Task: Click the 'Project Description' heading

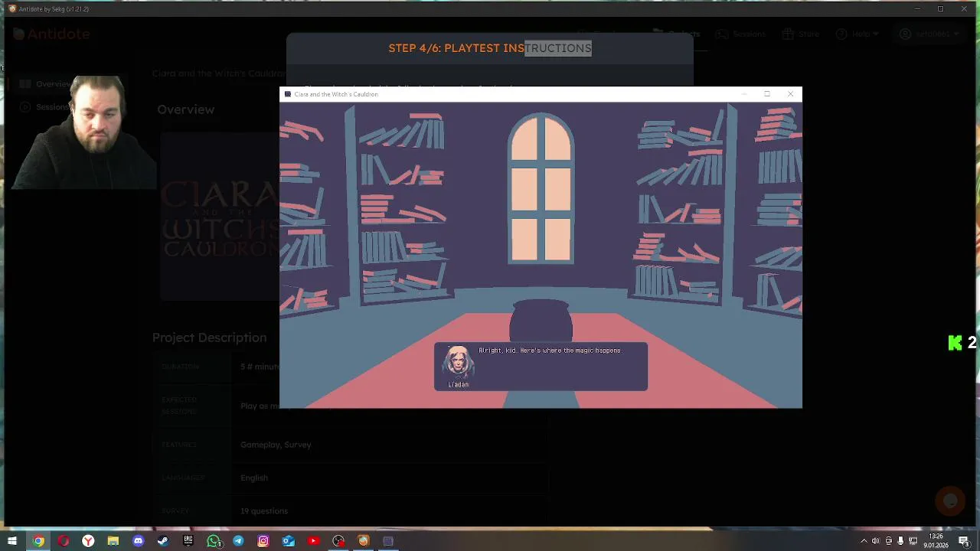Action: (x=210, y=337)
